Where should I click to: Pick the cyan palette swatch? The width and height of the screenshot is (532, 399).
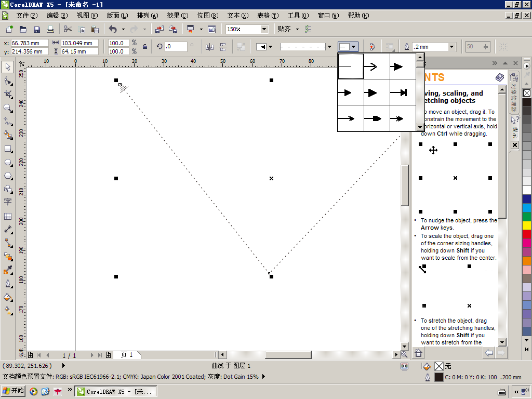click(527, 207)
